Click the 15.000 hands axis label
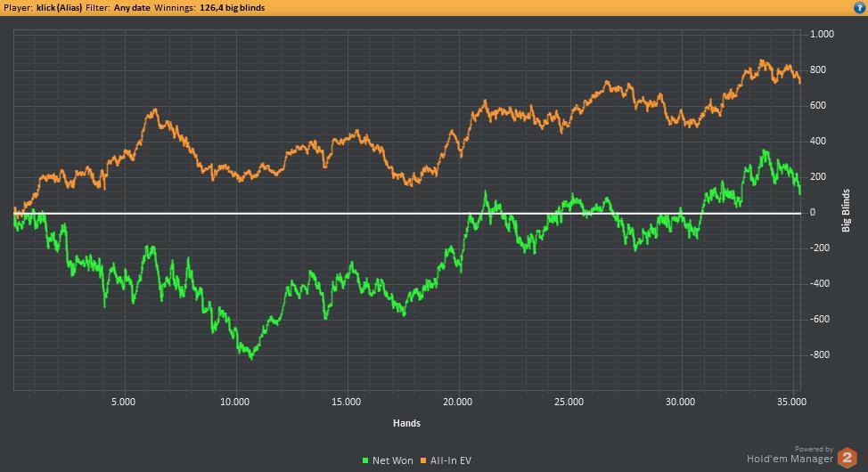 [x=346, y=402]
